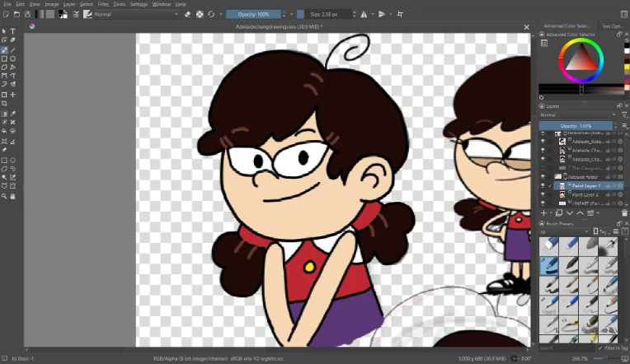This screenshot has height=364, width=630.
Task: Add a new layer with plus button
Action: coord(543,213)
